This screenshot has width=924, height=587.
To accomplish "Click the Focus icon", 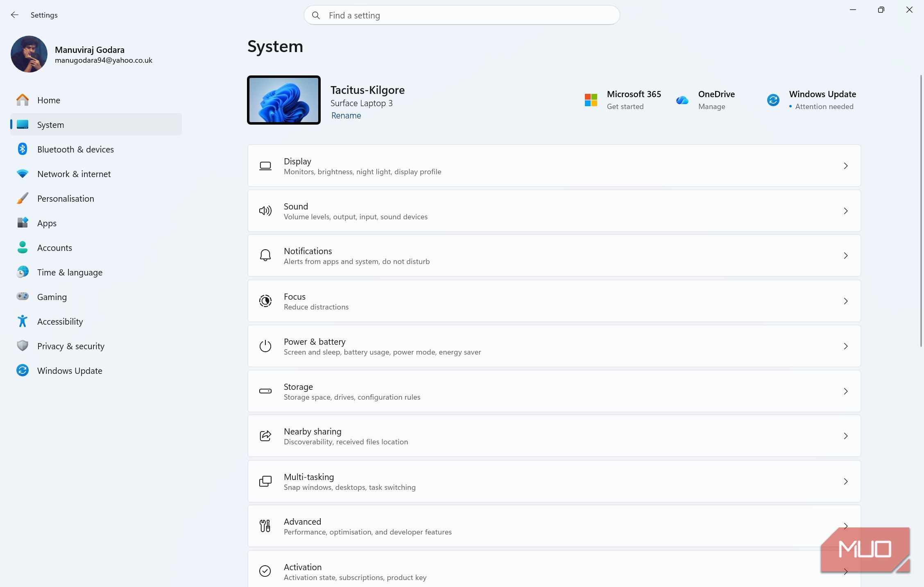I will tap(265, 301).
